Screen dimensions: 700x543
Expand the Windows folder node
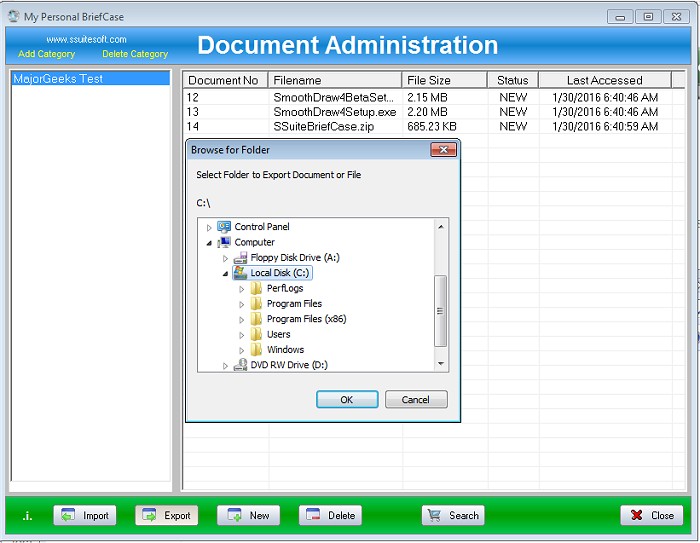pos(242,351)
